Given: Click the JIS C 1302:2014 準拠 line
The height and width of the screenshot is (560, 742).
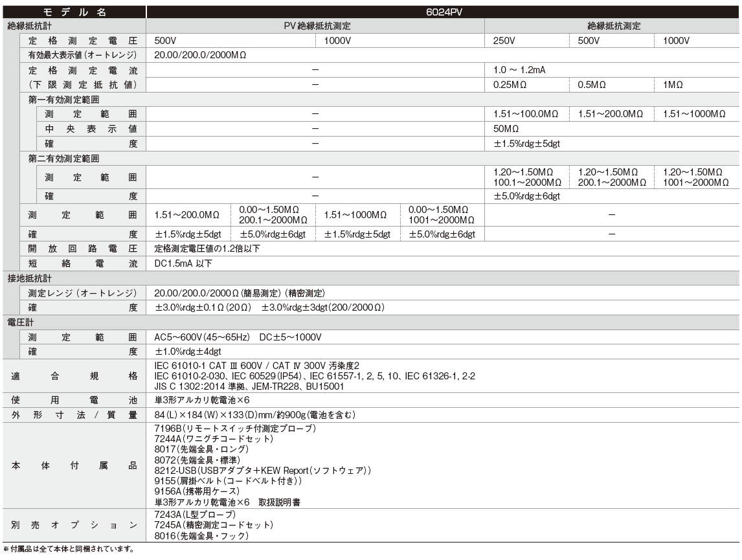Looking at the screenshot, I should pos(249,386).
